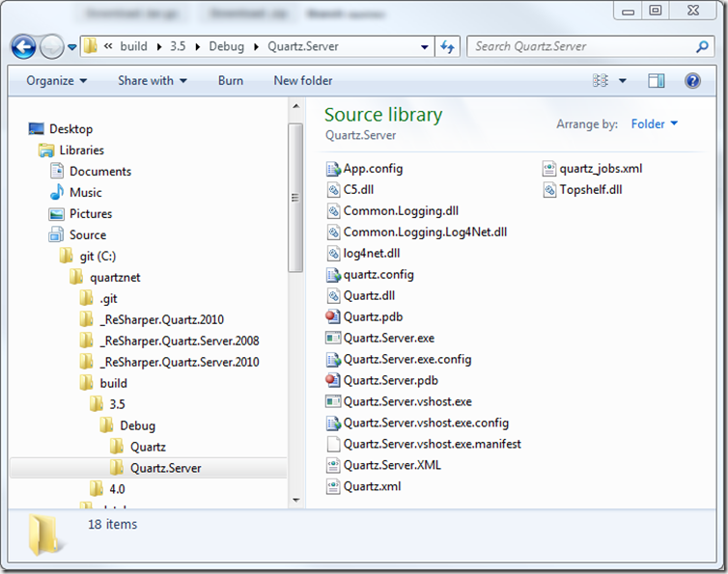Open the view options dropdown arrow
Viewport: 728px width, 574px height.
623,81
